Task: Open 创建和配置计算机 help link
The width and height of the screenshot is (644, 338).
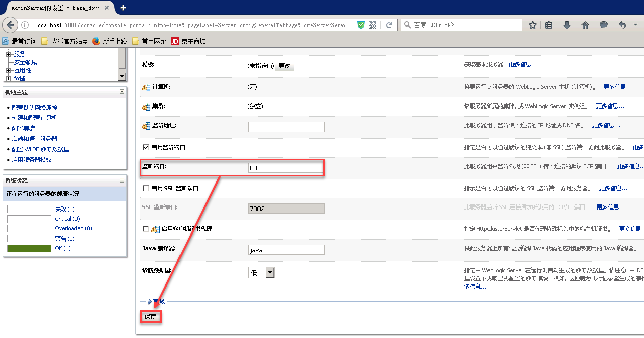Action: pos(35,118)
